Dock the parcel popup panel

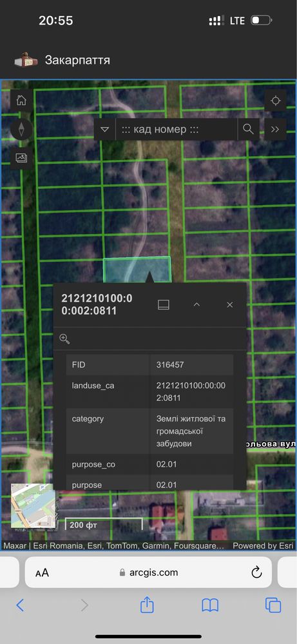[164, 305]
